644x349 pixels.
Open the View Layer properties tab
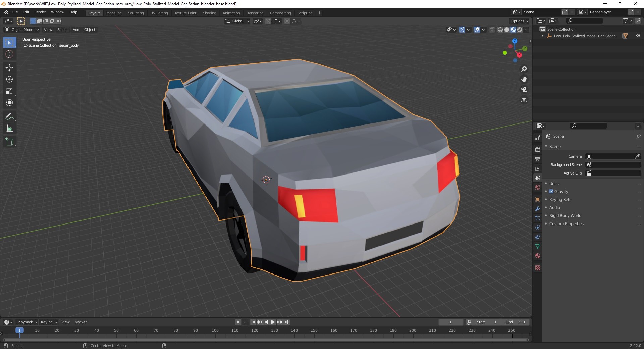(538, 168)
